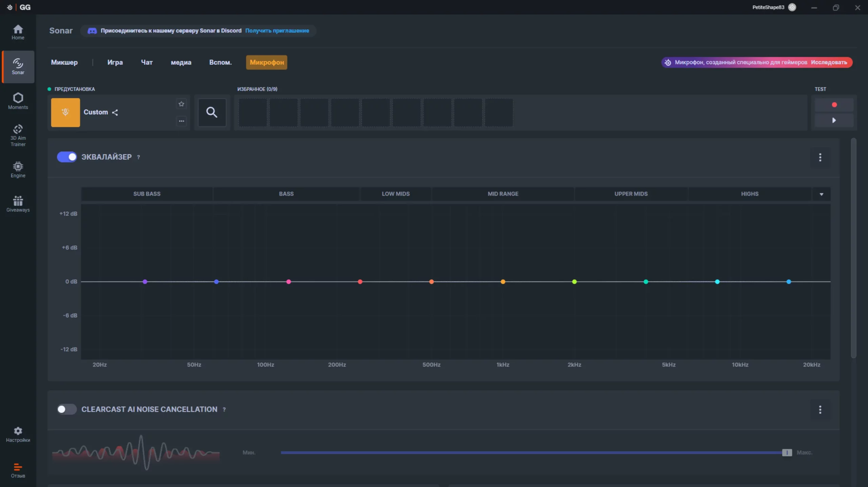Play back the mic test recording

[834, 120]
